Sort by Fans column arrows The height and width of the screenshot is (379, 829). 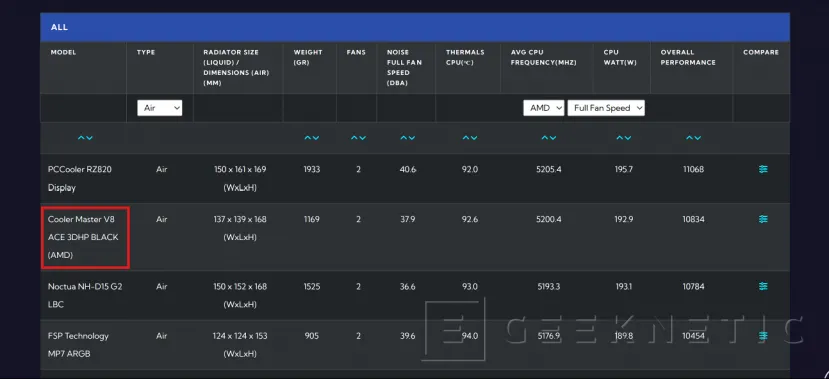(358, 138)
